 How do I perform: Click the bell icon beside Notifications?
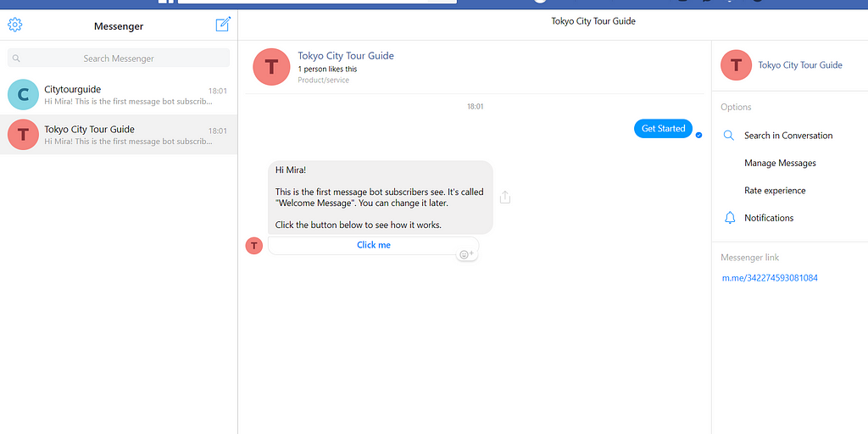(x=730, y=218)
